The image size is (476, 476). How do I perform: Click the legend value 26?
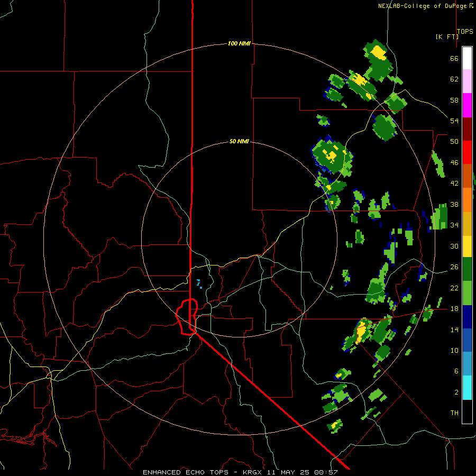click(x=454, y=267)
